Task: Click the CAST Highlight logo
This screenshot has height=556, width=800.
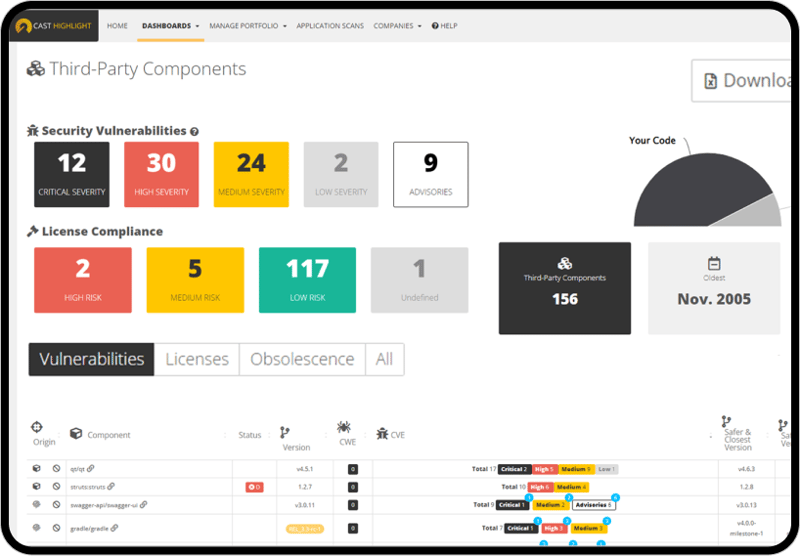Action: tap(55, 26)
